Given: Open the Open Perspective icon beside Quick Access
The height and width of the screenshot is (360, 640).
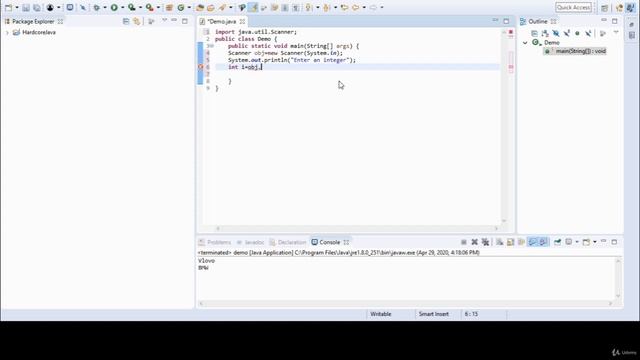Looking at the screenshot, I should point(604,8).
